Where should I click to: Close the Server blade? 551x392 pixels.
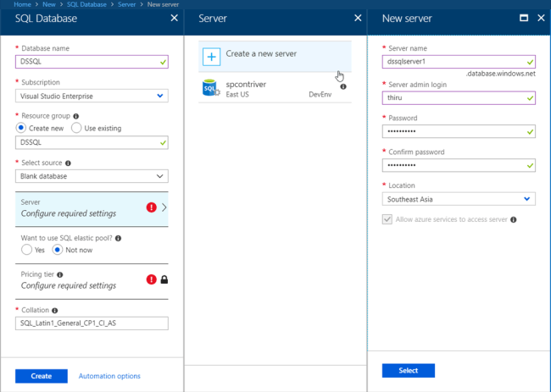point(358,18)
